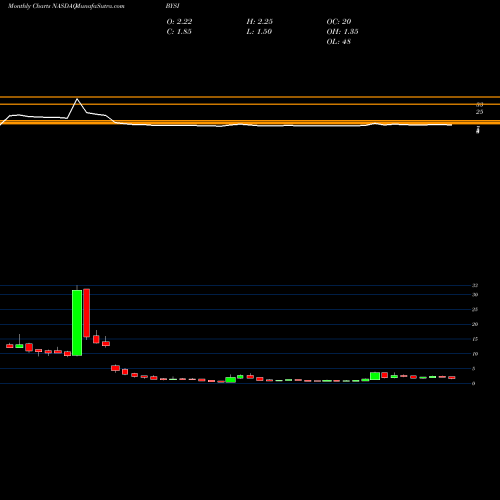Viewport: 500px width, 500px height.
Task: Select the BYSI ticker symbol label
Action: (x=173, y=6)
